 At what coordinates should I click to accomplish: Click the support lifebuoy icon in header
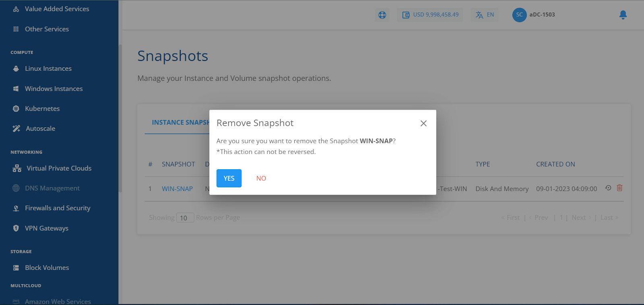click(x=382, y=15)
